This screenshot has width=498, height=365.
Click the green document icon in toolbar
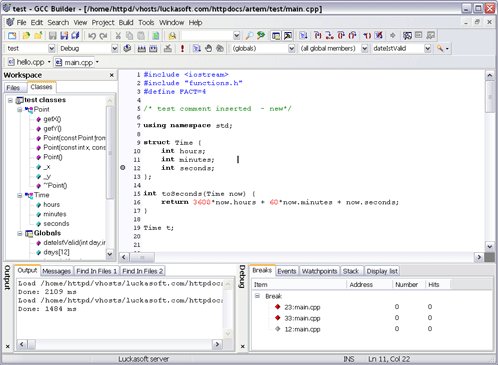coord(156,35)
